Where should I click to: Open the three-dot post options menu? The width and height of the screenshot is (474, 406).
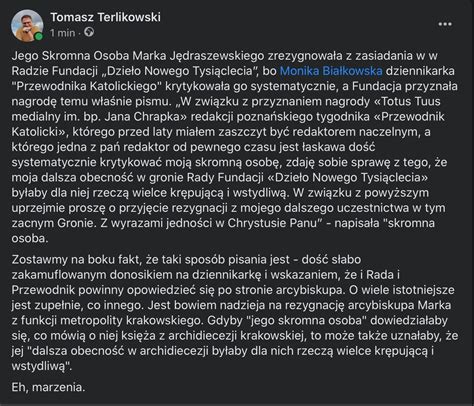point(445,24)
